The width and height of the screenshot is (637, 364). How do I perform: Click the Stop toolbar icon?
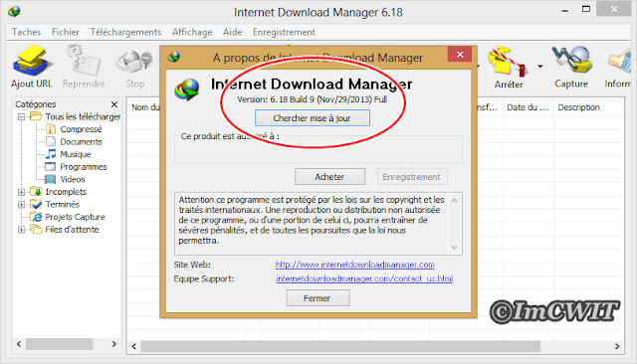tap(135, 67)
